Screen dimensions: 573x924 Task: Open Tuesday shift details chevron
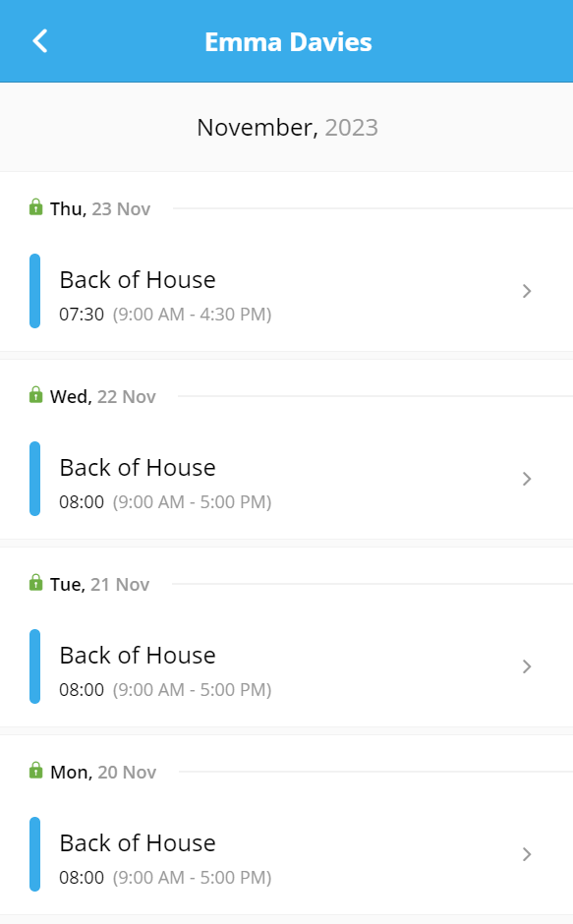(527, 666)
